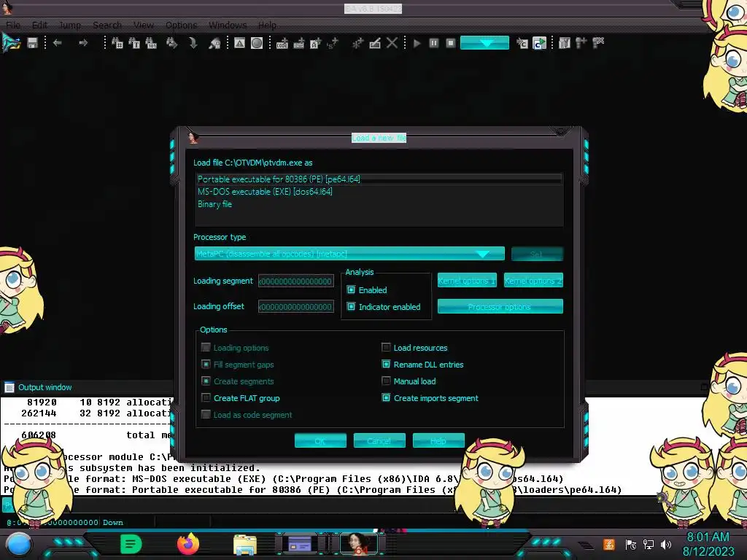The height and width of the screenshot is (560, 747).
Task: Open the Windows menu
Action: point(228,25)
